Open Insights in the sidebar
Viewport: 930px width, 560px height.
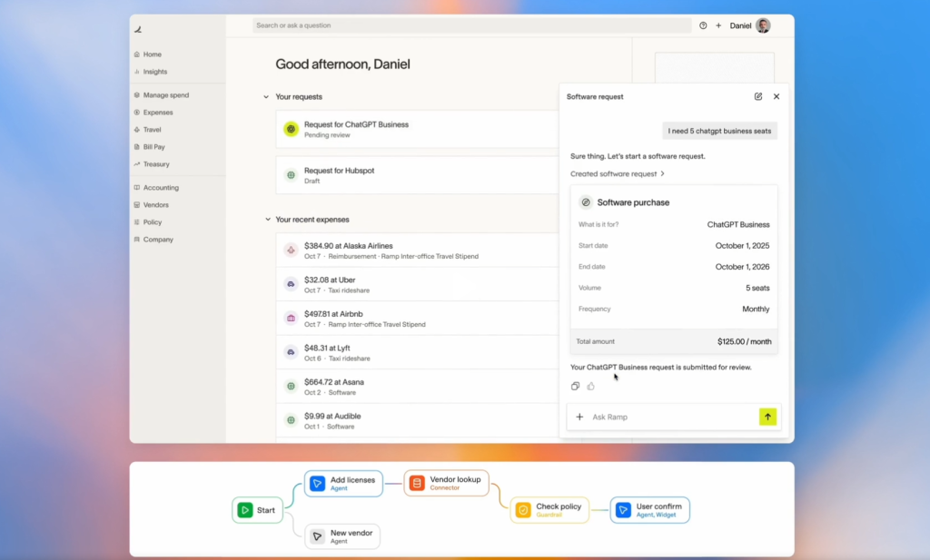coord(154,72)
